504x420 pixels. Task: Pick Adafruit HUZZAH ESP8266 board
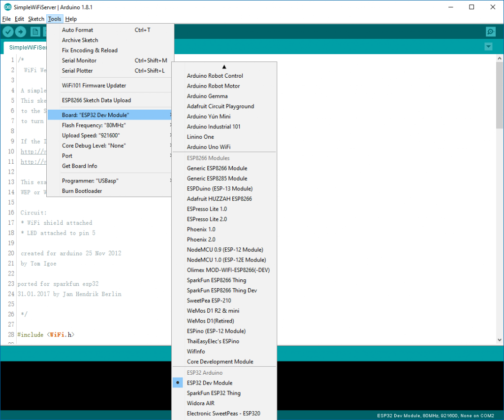pyautogui.click(x=224, y=199)
